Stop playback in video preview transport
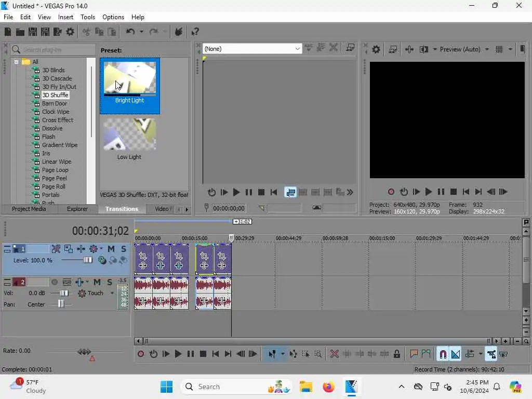The width and height of the screenshot is (532, 399). tap(453, 192)
